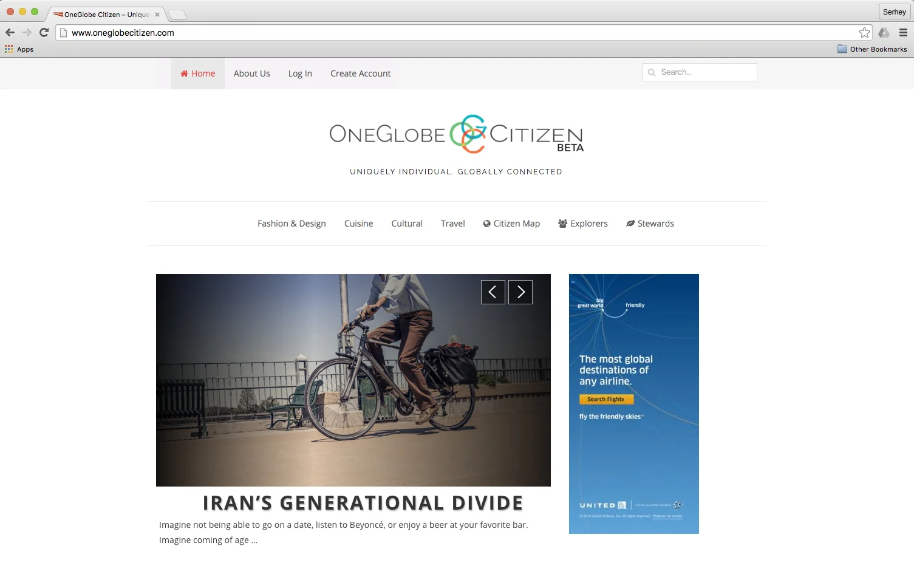Open the Travel section
Screen dimensions: 914x588
point(453,224)
